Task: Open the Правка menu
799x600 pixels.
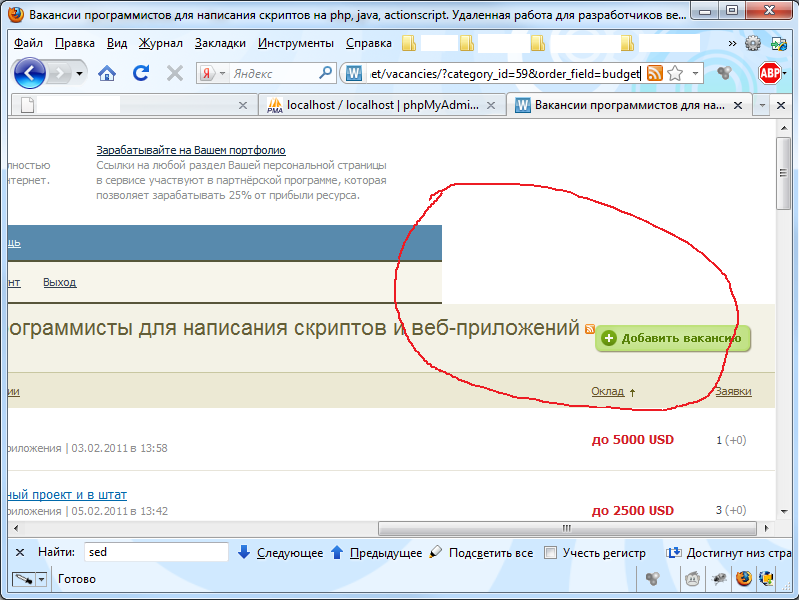Action: pyautogui.click(x=75, y=43)
